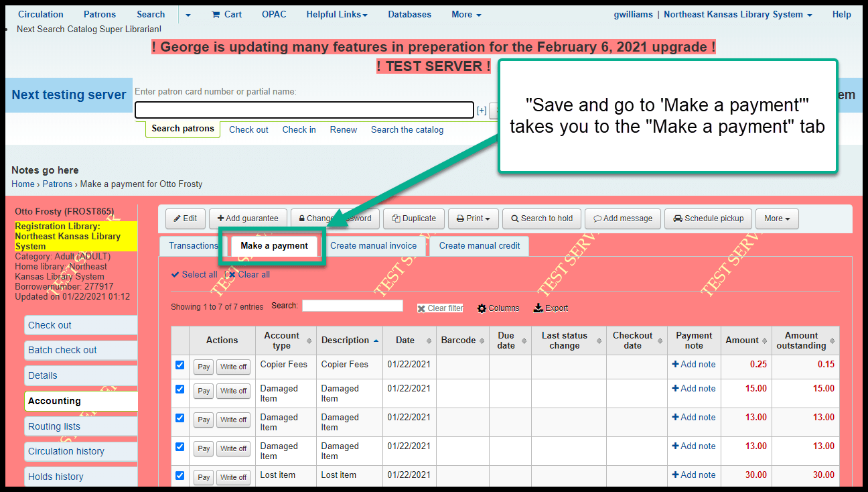The width and height of the screenshot is (868, 492).
Task: Add note to Lost item row
Action: pyautogui.click(x=694, y=475)
